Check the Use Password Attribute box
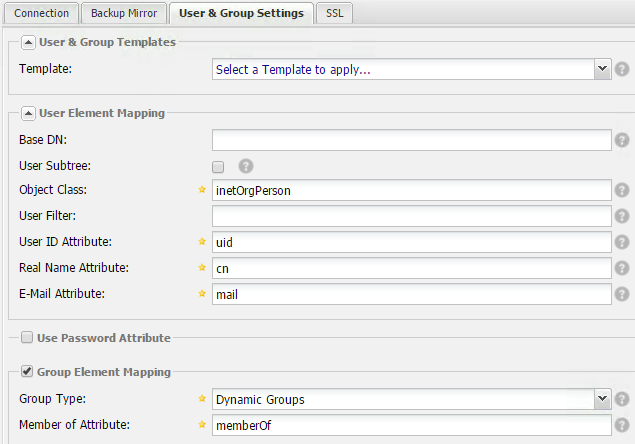Screen dimensions: 635x444 point(27,337)
